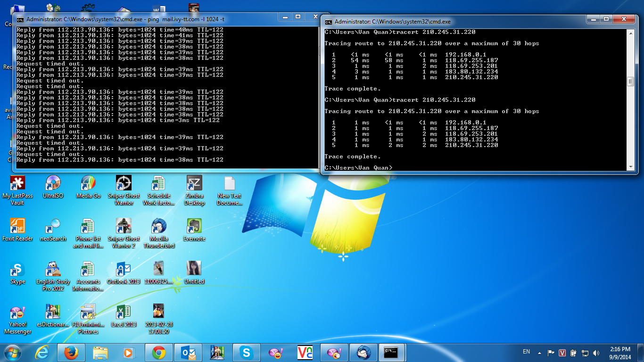Switch to Skype in the taskbar
This screenshot has width=644, height=362.
246,353
